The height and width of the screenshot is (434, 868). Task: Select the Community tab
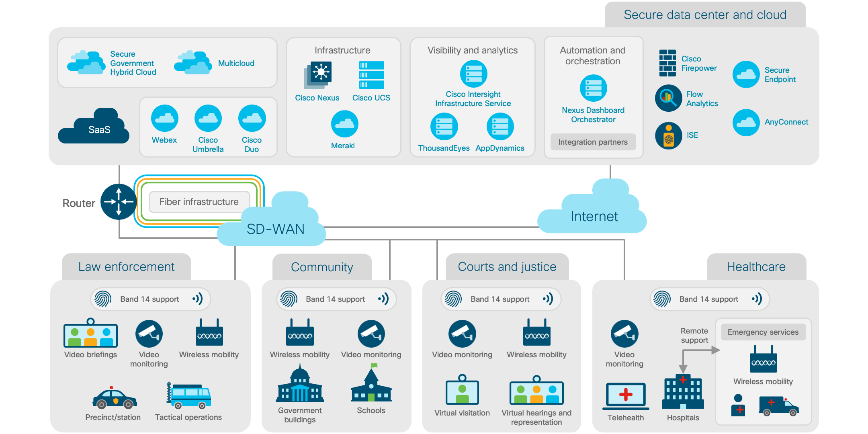322,267
